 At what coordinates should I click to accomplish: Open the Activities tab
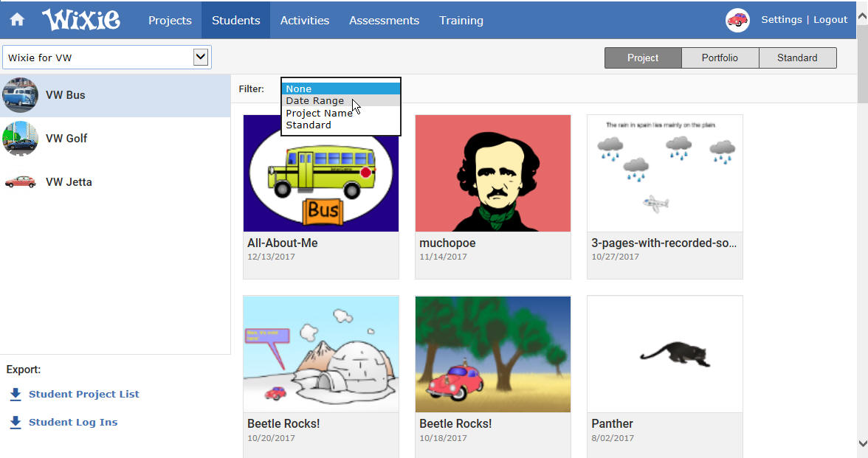[304, 21]
